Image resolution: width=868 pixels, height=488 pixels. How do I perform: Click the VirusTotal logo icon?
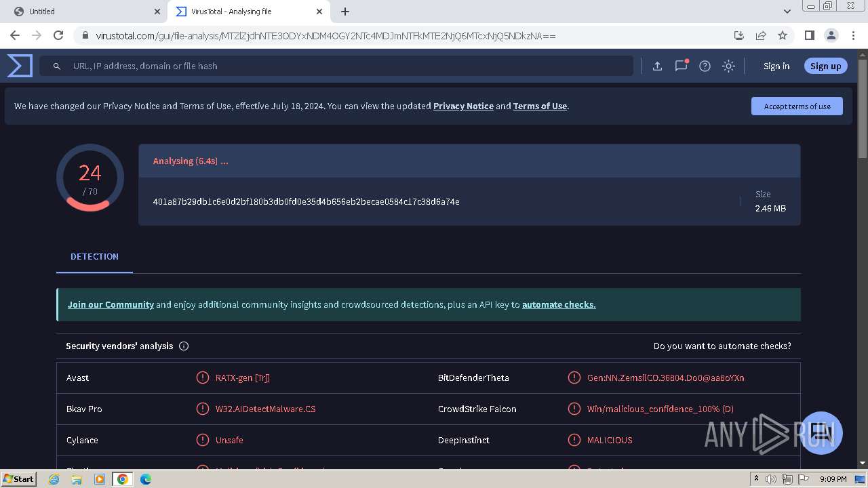20,66
